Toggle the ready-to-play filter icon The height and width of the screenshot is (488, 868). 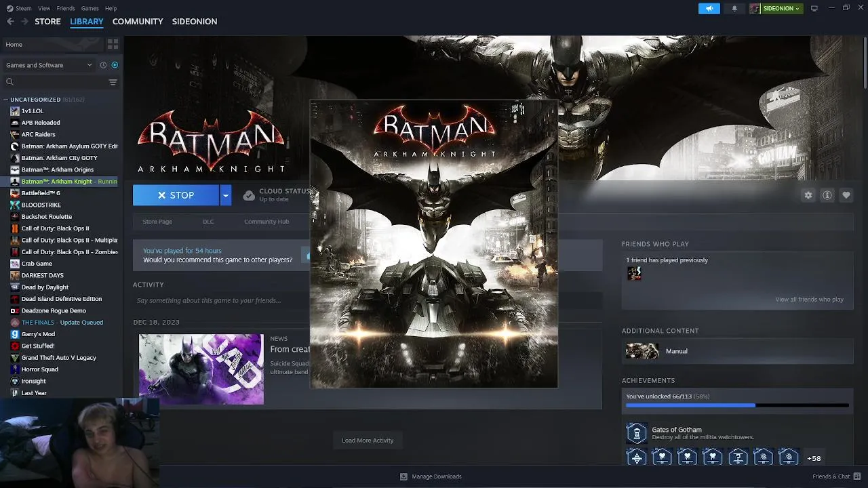pos(115,65)
